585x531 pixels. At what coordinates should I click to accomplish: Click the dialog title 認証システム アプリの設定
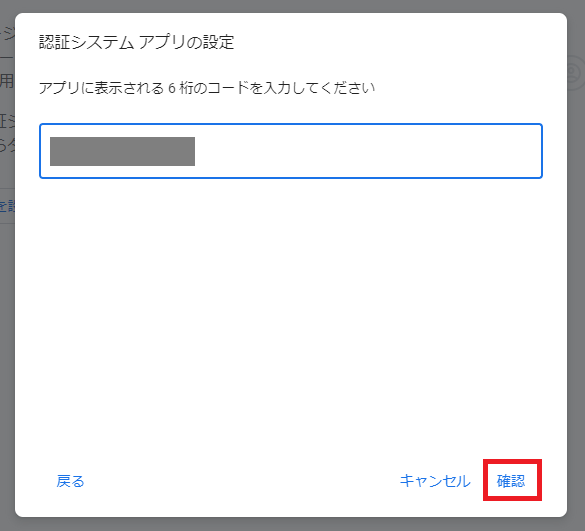click(x=137, y=42)
